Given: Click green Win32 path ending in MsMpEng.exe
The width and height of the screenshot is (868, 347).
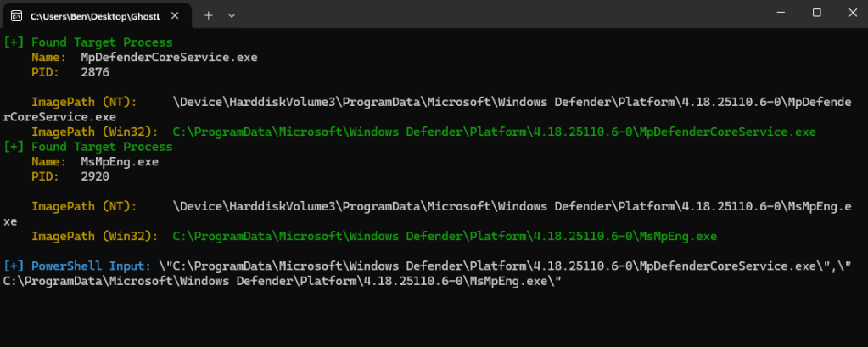Looking at the screenshot, I should (445, 236).
